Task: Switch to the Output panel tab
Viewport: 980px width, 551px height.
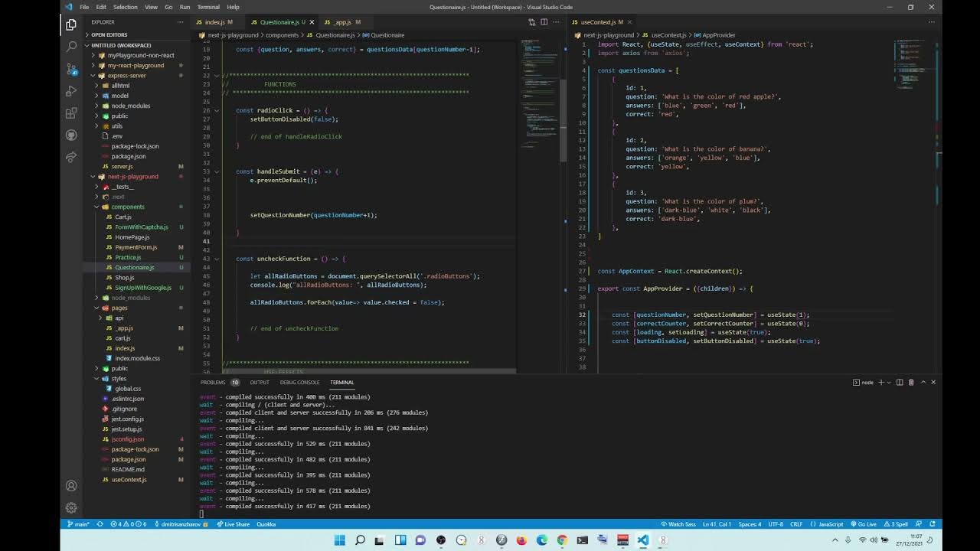Action: [260, 382]
